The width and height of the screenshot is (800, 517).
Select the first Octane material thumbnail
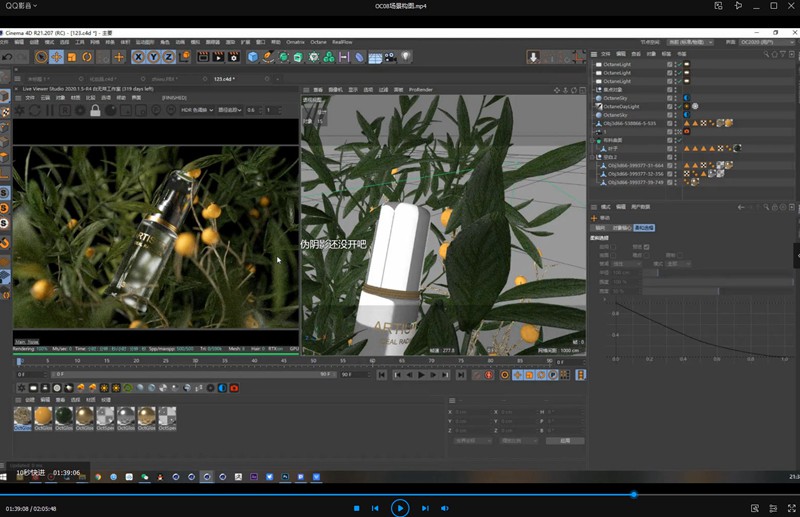(23, 417)
